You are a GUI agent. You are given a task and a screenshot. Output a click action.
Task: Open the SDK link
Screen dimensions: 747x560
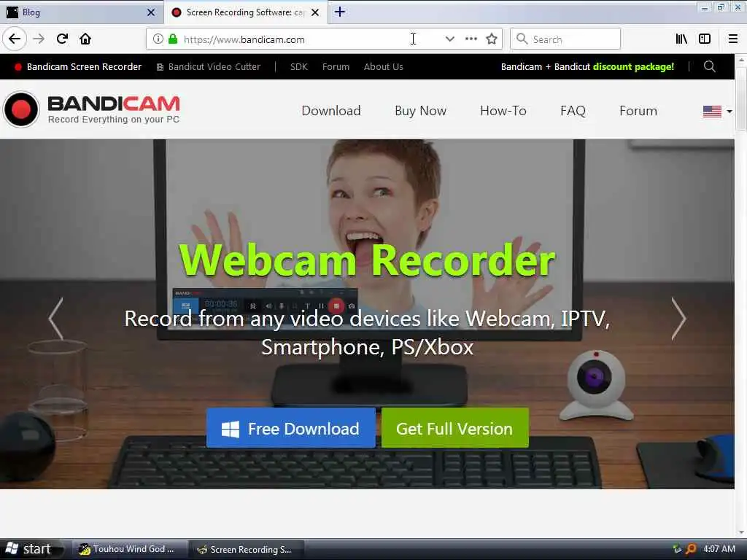[x=298, y=66]
